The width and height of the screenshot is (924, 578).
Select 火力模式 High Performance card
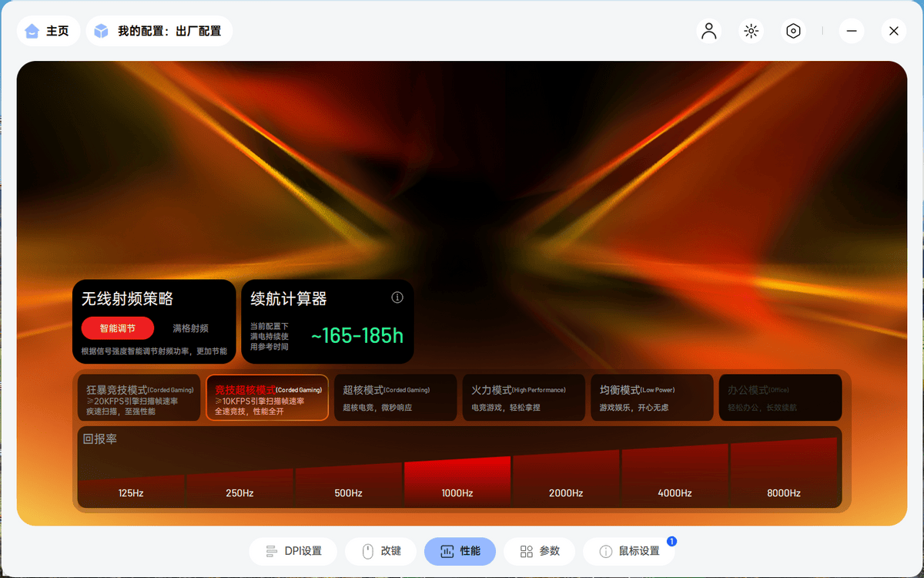pyautogui.click(x=524, y=398)
